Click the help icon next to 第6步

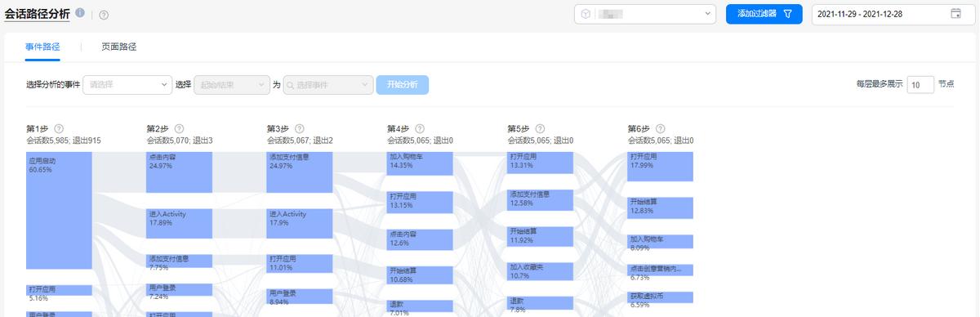coord(660,128)
